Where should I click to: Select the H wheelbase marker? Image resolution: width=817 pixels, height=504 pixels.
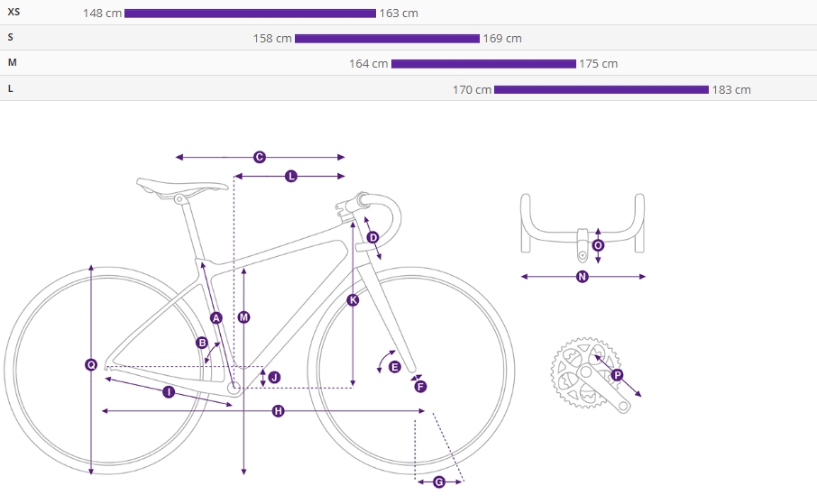pyautogui.click(x=279, y=411)
